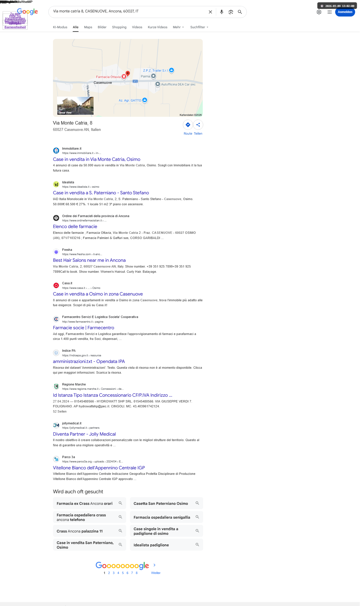The height and width of the screenshot is (606, 364).
Task: Click the Immobiliare.it favicon
Action: tap(56, 150)
